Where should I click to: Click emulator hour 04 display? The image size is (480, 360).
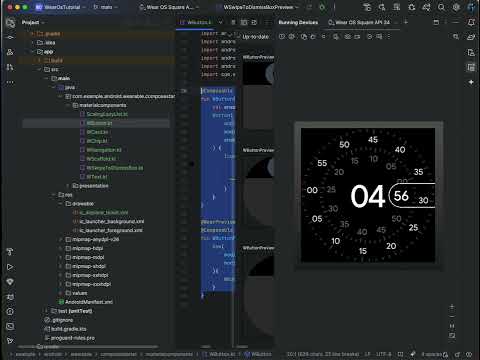click(x=368, y=196)
